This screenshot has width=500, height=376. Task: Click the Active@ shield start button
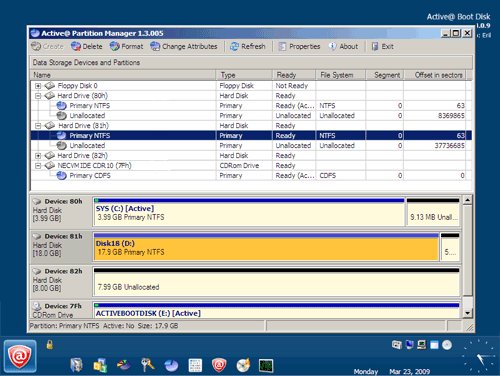click(20, 356)
